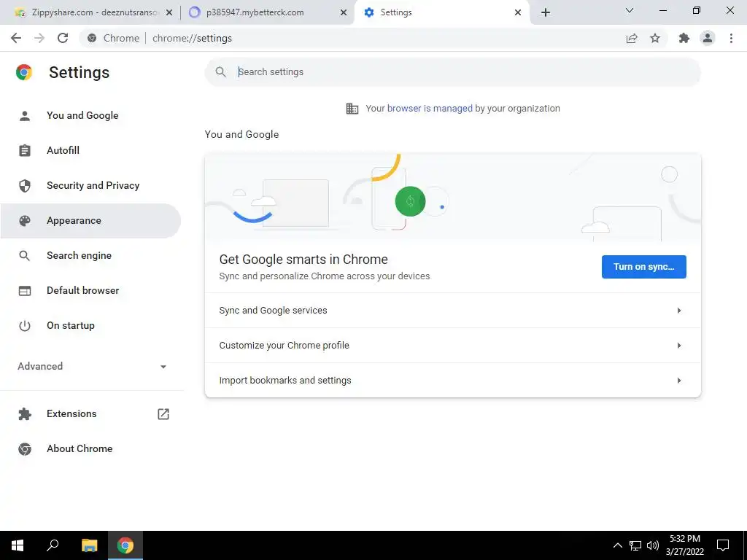Open the Extensions page link
This screenshot has width=747, height=560.
pyautogui.click(x=90, y=414)
